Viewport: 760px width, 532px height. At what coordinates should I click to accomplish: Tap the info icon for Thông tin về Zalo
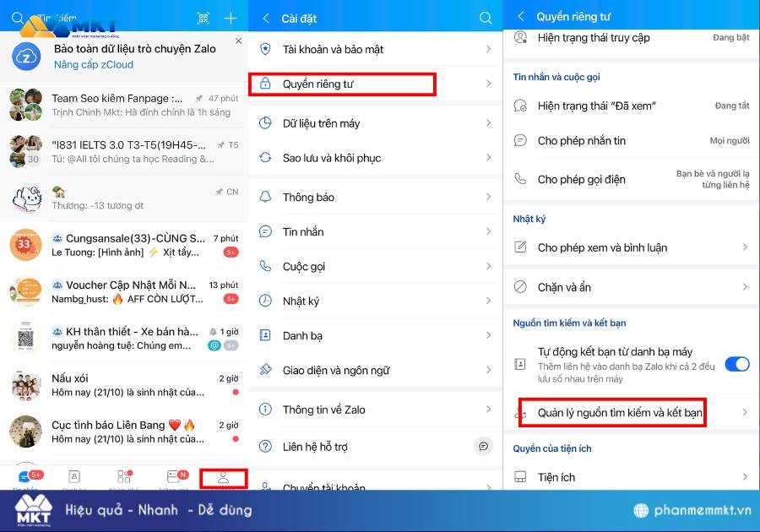(265, 410)
